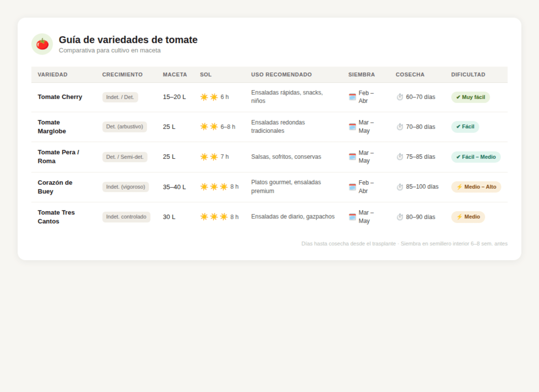Sort by the MACETA column header
This screenshot has width=539, height=392.
(x=175, y=75)
